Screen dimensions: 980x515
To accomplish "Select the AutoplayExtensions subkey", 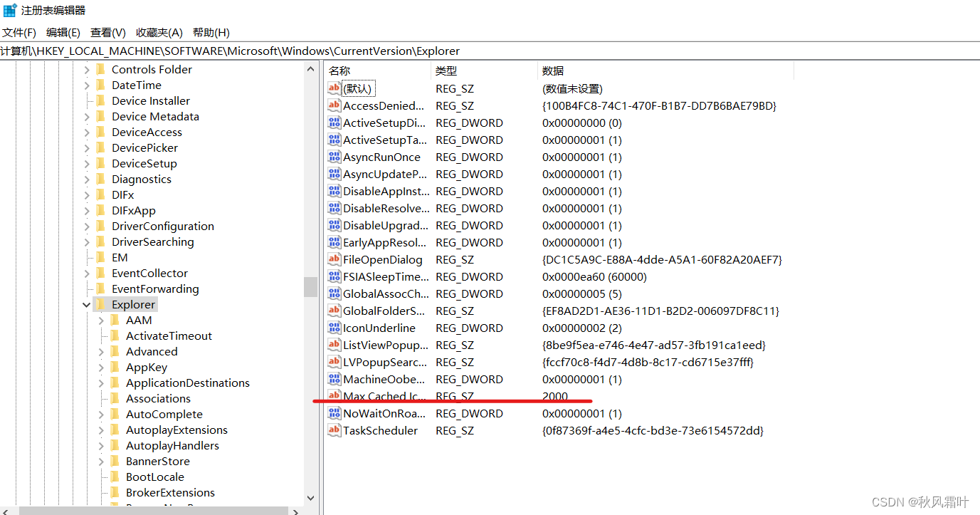I will (177, 430).
